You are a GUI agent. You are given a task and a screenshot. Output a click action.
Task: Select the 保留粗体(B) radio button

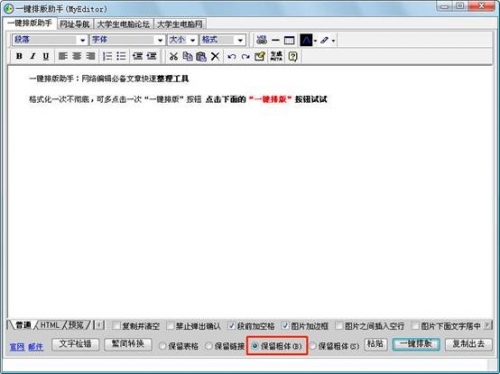[255, 346]
